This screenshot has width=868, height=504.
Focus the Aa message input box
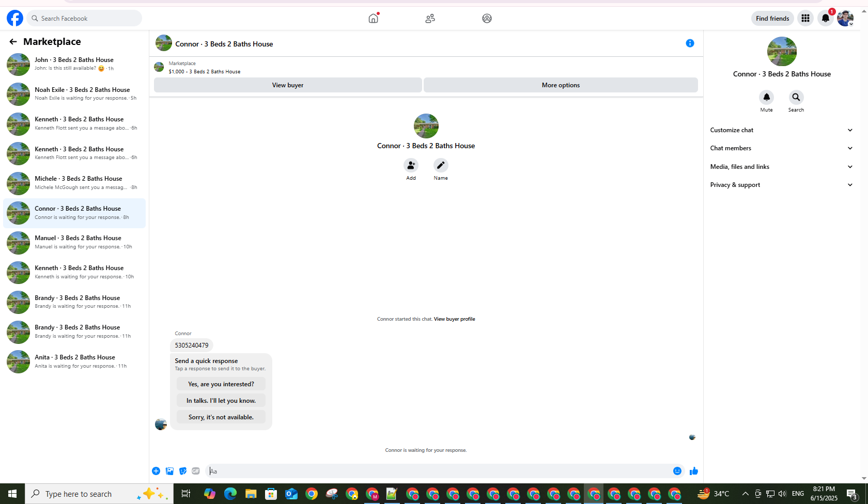pos(438,471)
